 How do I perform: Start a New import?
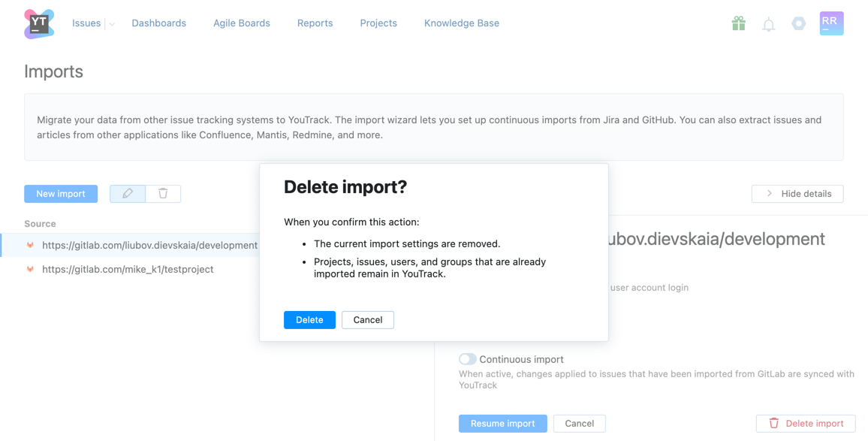coord(61,193)
